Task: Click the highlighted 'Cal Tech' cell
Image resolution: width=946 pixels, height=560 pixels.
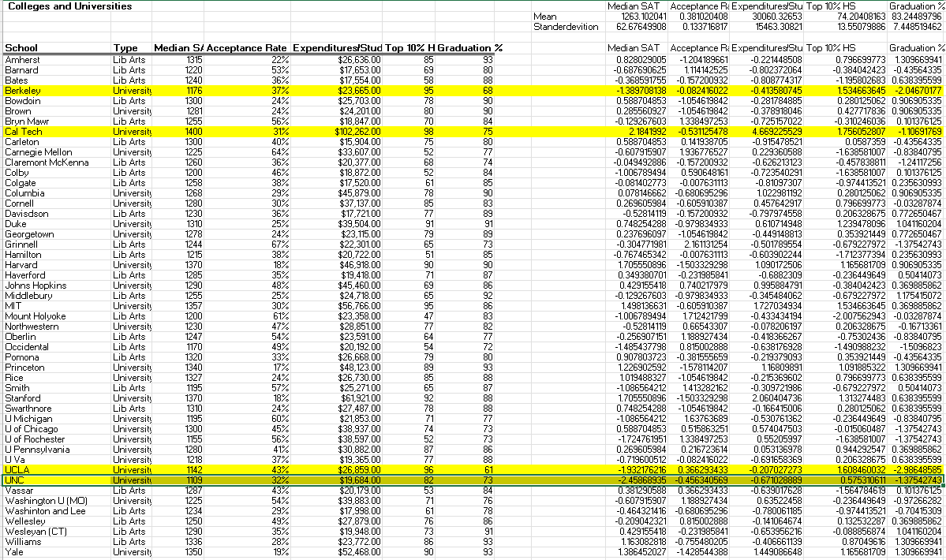Action: click(x=24, y=132)
